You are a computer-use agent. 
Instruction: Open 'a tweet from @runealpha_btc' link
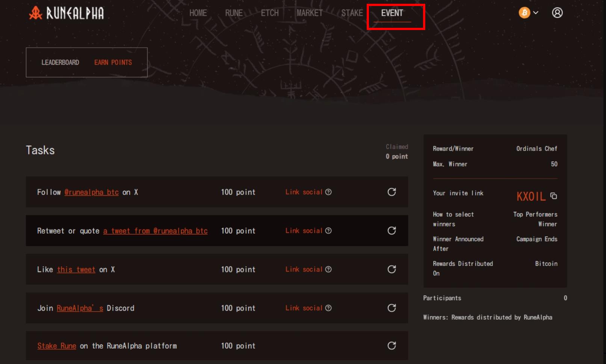pos(156,231)
